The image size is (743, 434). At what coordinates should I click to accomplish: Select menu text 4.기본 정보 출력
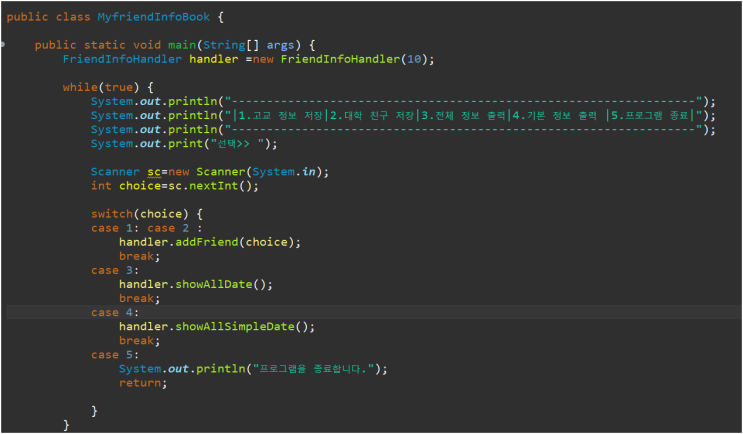point(555,116)
